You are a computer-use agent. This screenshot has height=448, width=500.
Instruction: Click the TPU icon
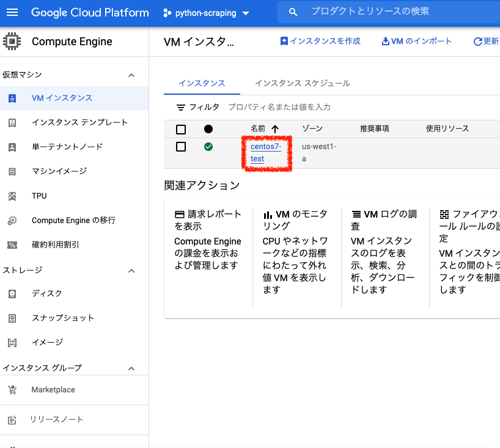pyautogui.click(x=12, y=196)
